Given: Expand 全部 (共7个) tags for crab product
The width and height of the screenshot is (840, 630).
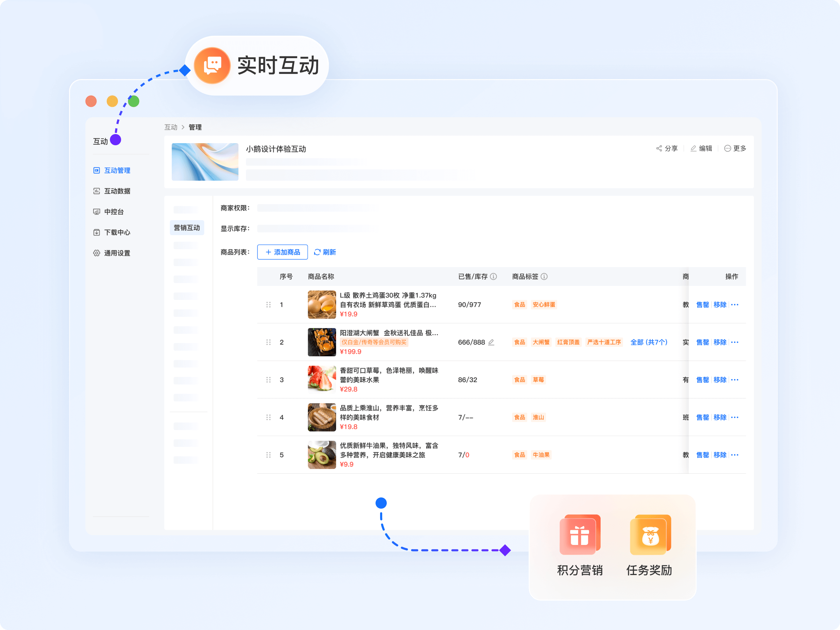Looking at the screenshot, I should coord(649,342).
